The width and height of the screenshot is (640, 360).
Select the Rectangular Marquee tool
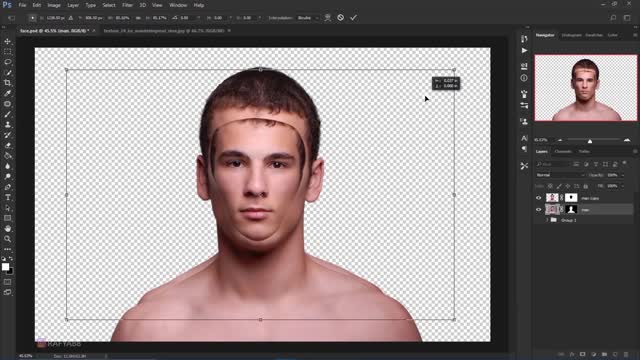click(x=7, y=52)
